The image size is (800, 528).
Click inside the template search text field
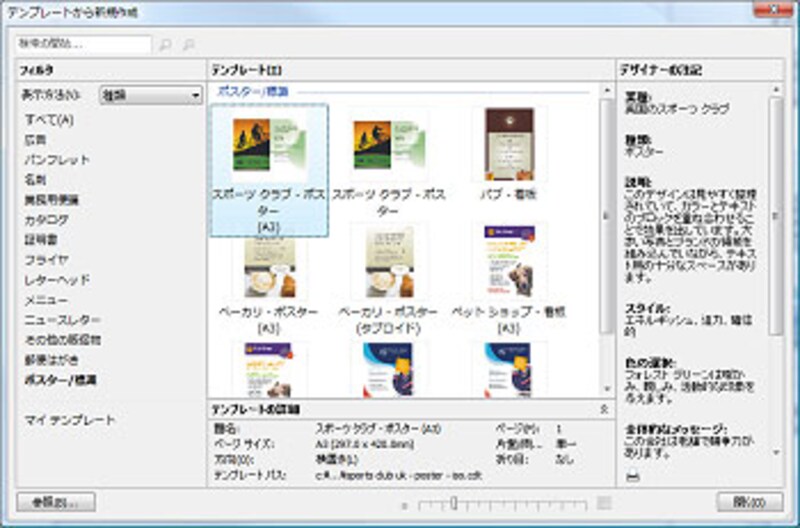84,44
